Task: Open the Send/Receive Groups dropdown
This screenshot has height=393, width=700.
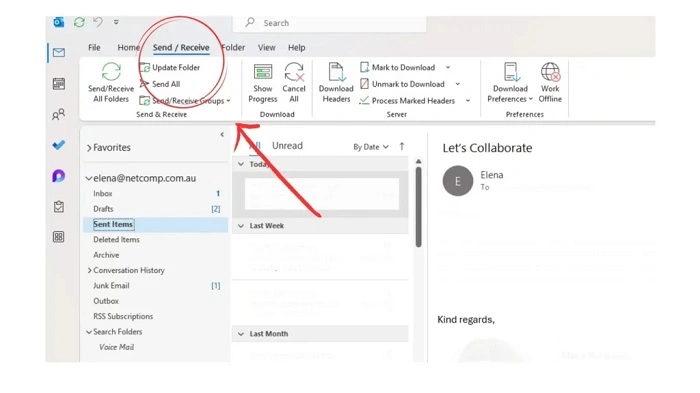Action: (185, 101)
